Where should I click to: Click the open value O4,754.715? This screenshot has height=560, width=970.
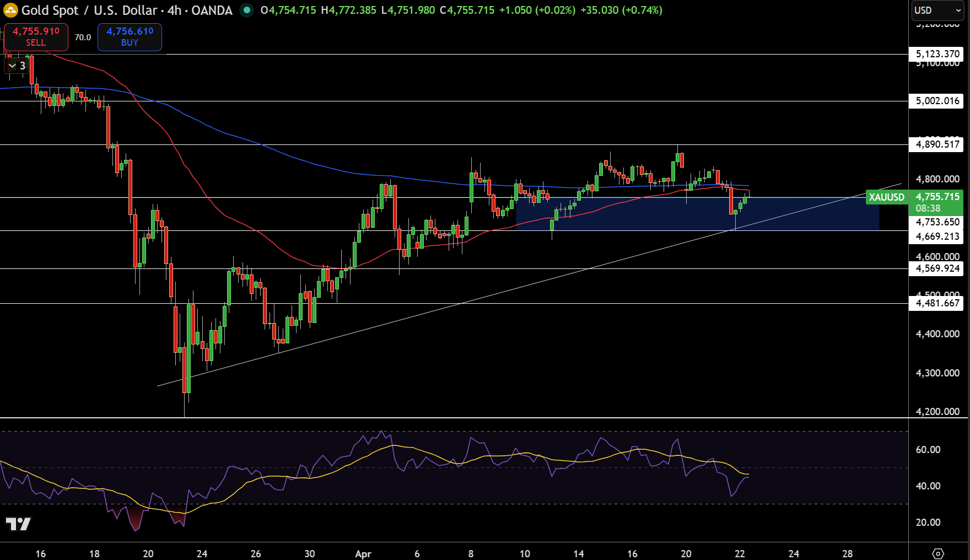click(288, 10)
